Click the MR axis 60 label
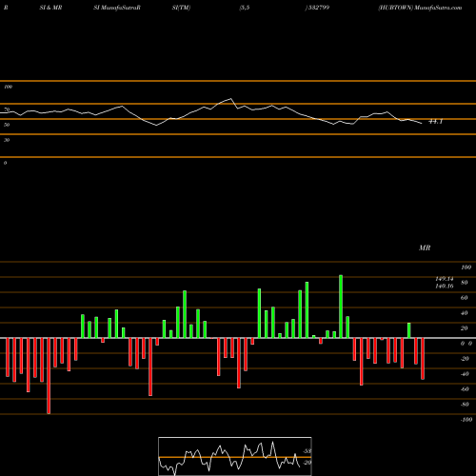The width and height of the screenshot is (476, 476). point(465,298)
